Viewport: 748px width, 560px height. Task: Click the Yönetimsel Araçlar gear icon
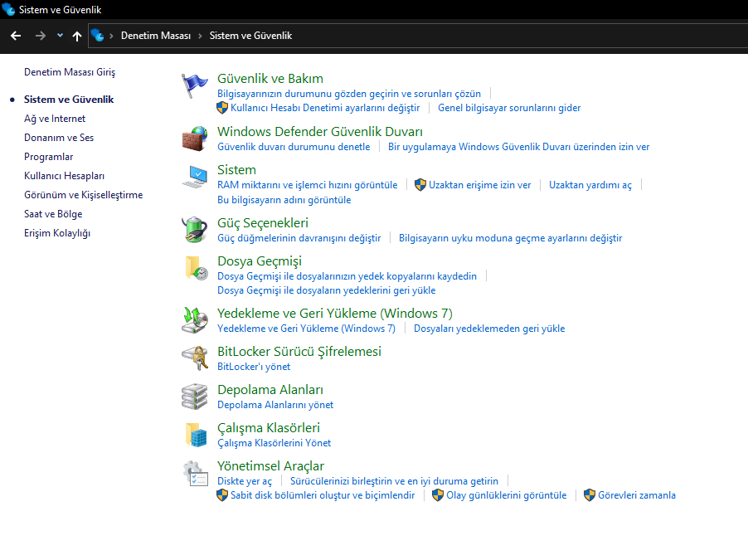click(196, 473)
